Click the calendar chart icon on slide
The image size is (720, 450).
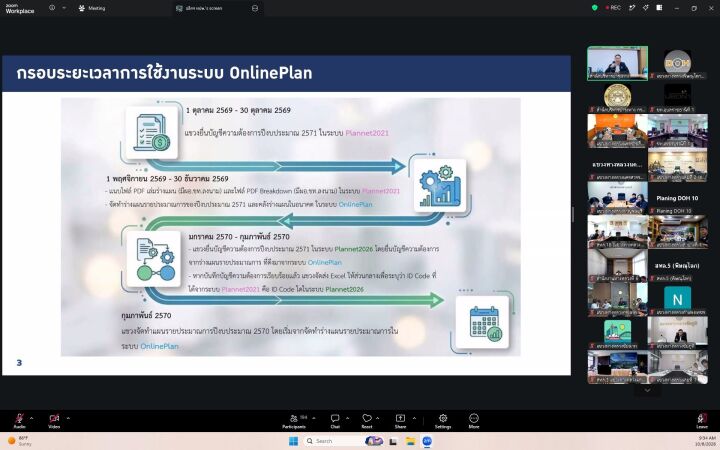483,322
